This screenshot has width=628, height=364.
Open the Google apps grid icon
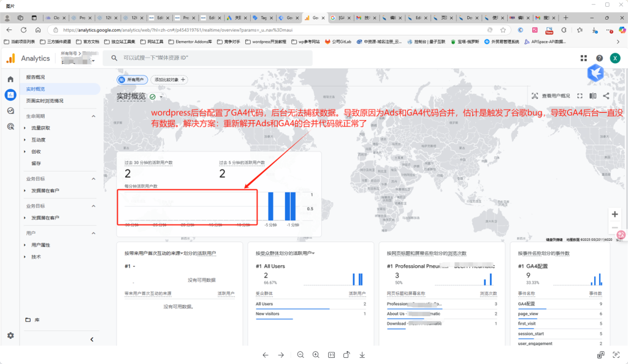coord(584,58)
